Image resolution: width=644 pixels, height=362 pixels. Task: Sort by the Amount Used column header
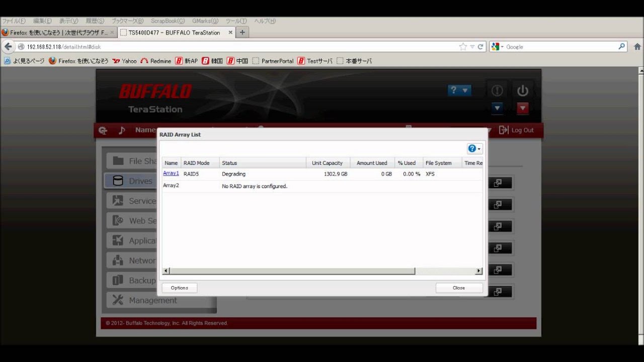coord(372,163)
